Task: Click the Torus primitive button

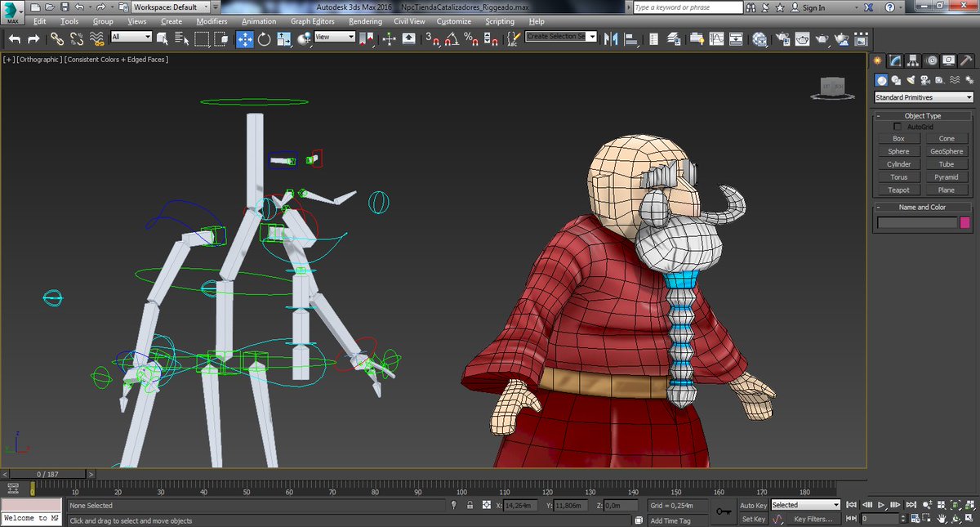Action: [x=898, y=176]
